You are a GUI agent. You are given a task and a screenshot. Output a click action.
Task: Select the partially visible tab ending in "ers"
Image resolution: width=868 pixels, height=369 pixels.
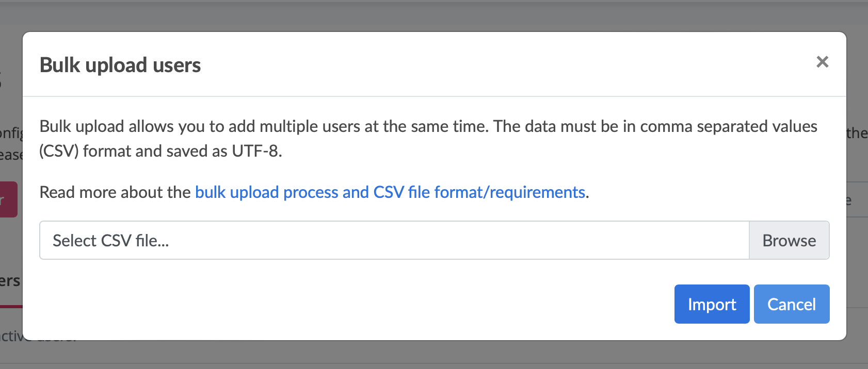(10, 281)
